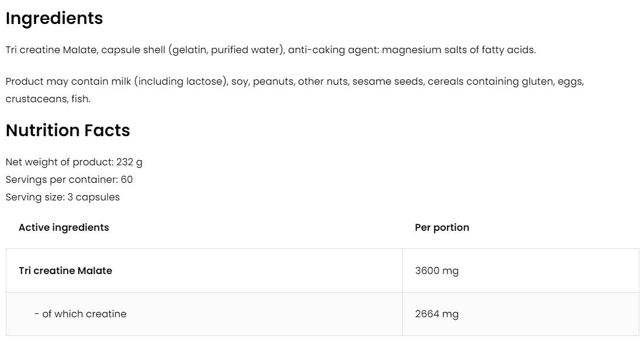Click 'peanuts' in the allergen warning

click(272, 82)
